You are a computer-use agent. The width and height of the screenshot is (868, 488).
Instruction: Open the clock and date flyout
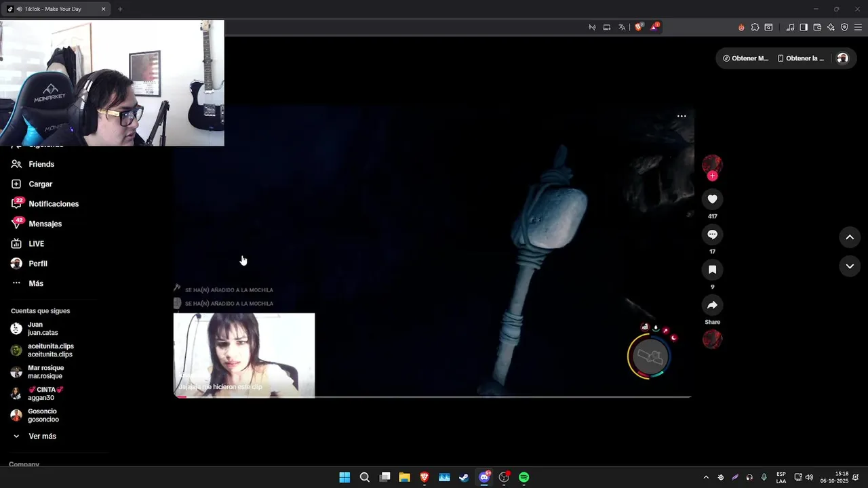[835, 477]
